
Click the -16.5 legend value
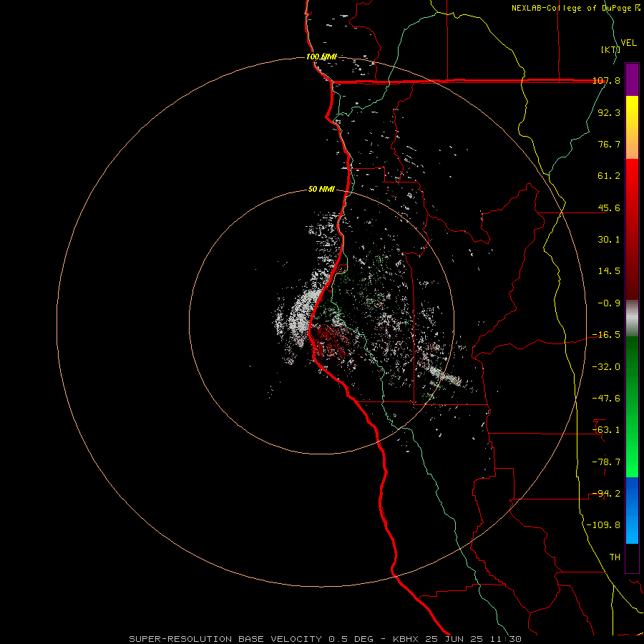(606, 335)
